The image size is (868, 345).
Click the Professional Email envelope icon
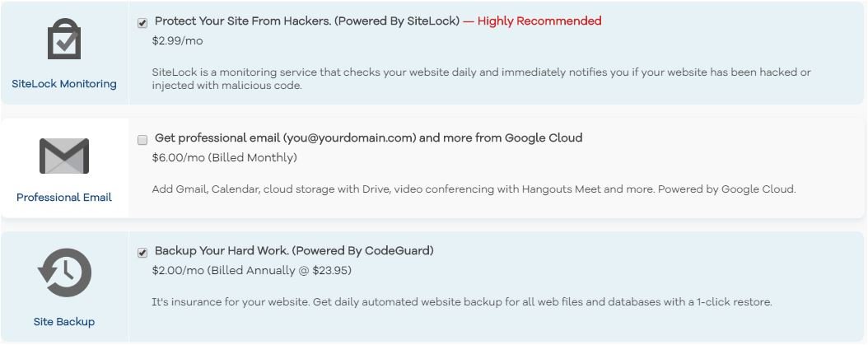(x=64, y=156)
